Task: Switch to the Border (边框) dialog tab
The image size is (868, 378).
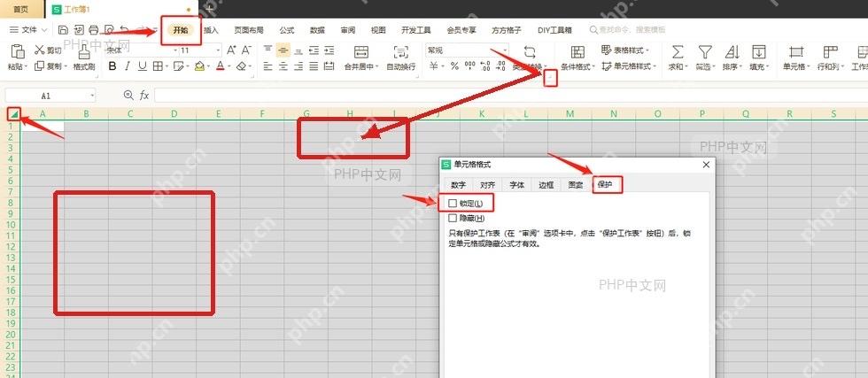Action: pyautogui.click(x=546, y=185)
